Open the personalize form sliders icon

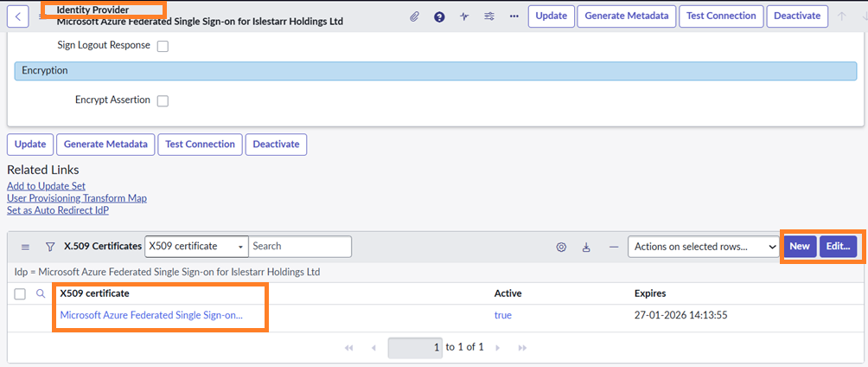point(489,16)
